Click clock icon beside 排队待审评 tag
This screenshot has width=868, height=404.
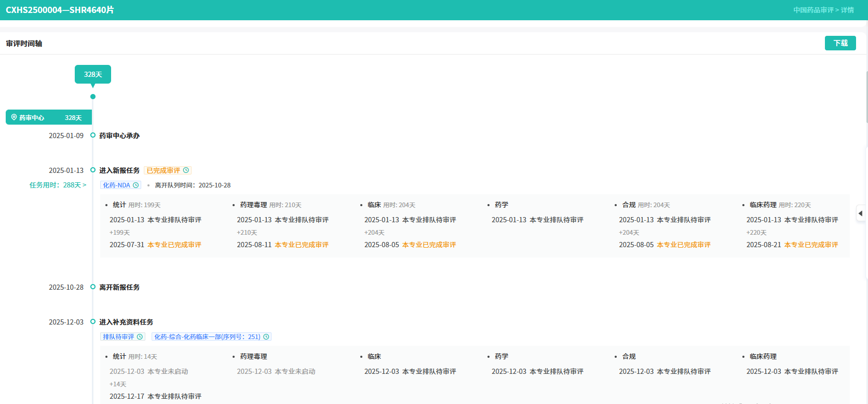pyautogui.click(x=140, y=337)
